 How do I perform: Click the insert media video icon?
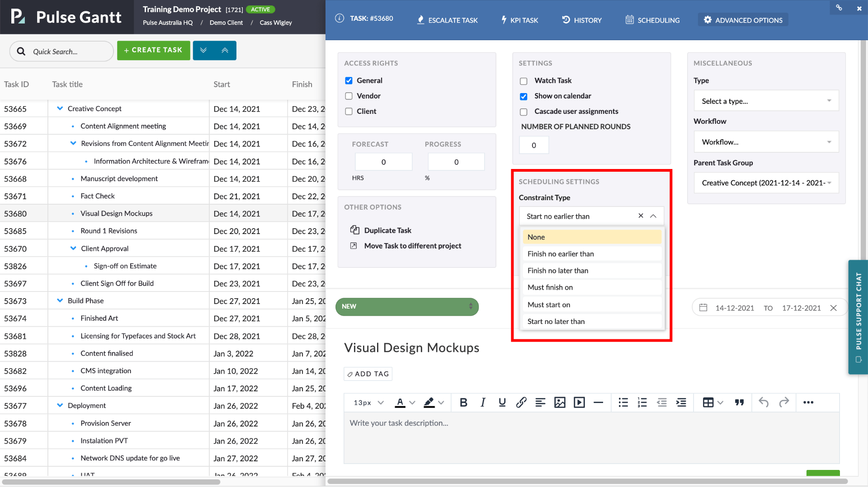click(x=579, y=403)
